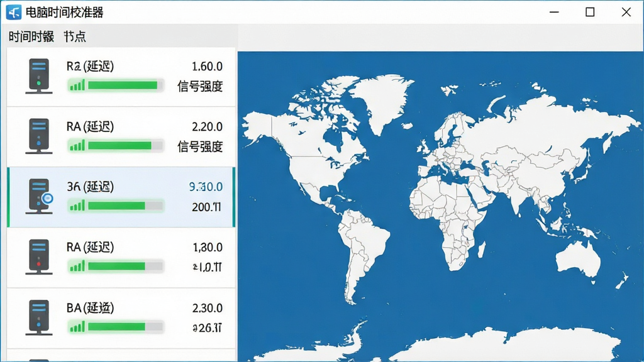The width and height of the screenshot is (644, 362).
Task: Click the server icon in the highlighted 9.30.0 row
Action: click(40, 197)
